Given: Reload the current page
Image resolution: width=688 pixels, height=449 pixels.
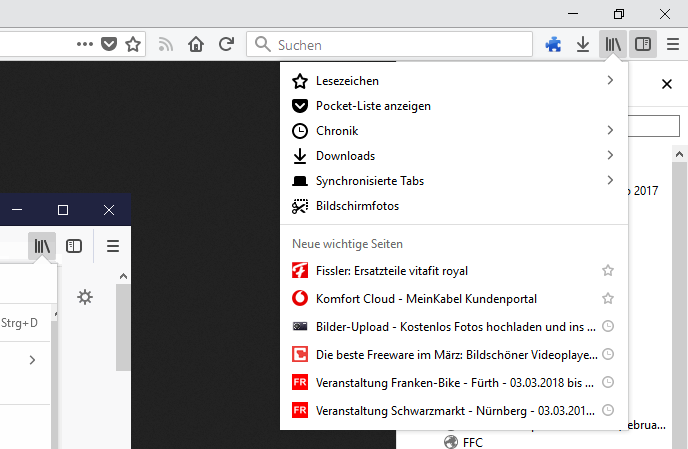Looking at the screenshot, I should (226, 44).
